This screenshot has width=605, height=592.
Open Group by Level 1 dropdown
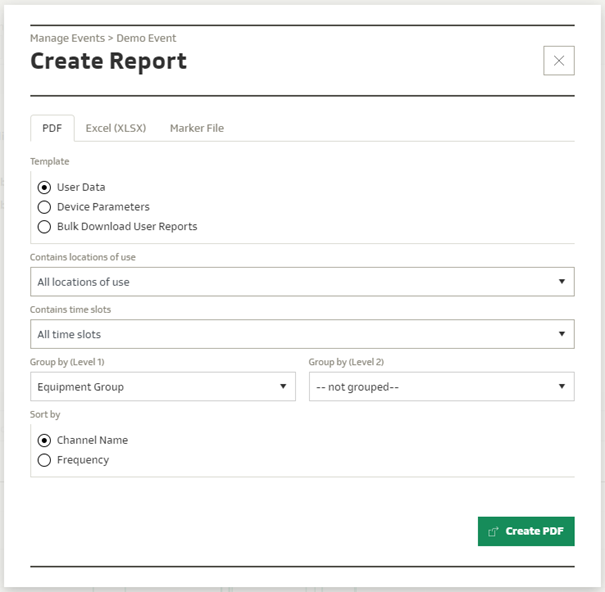tap(160, 387)
